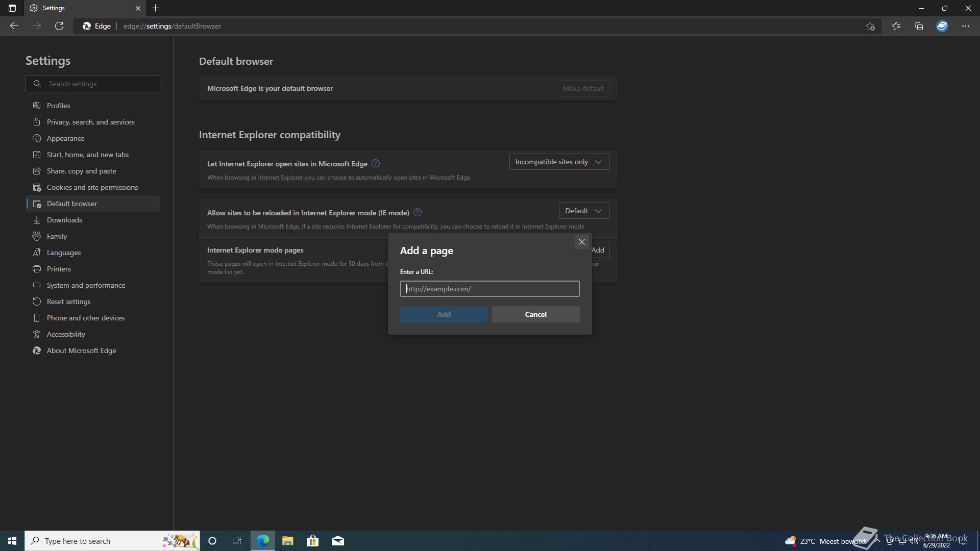The width and height of the screenshot is (980, 551).
Task: Click help icon for Let Internet Explorer open sites
Action: [x=376, y=163]
